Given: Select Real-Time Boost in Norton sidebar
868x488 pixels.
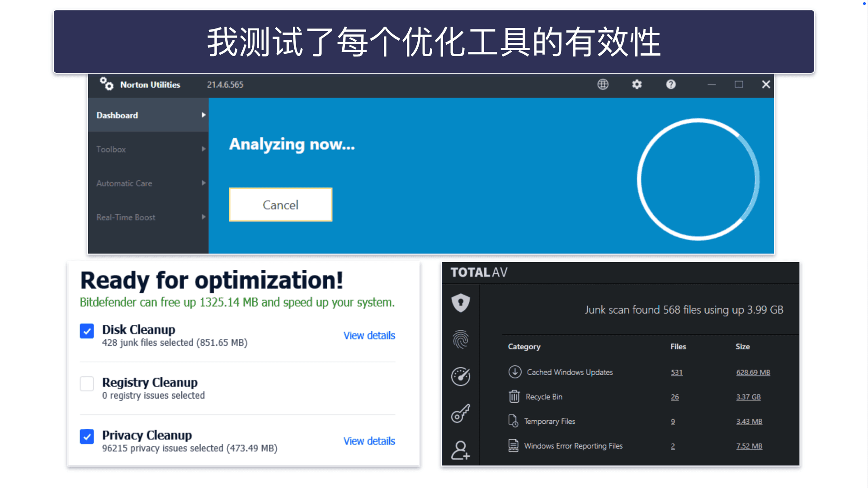Looking at the screenshot, I should (148, 217).
